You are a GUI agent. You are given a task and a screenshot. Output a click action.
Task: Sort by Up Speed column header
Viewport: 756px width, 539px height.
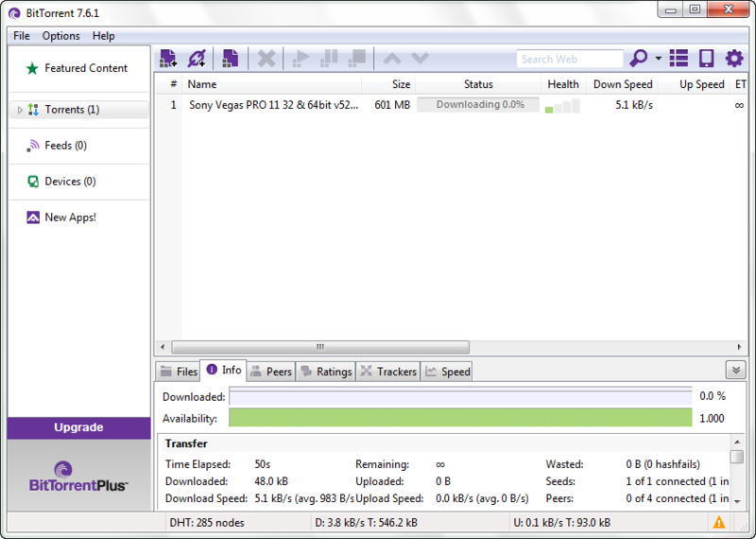694,84
